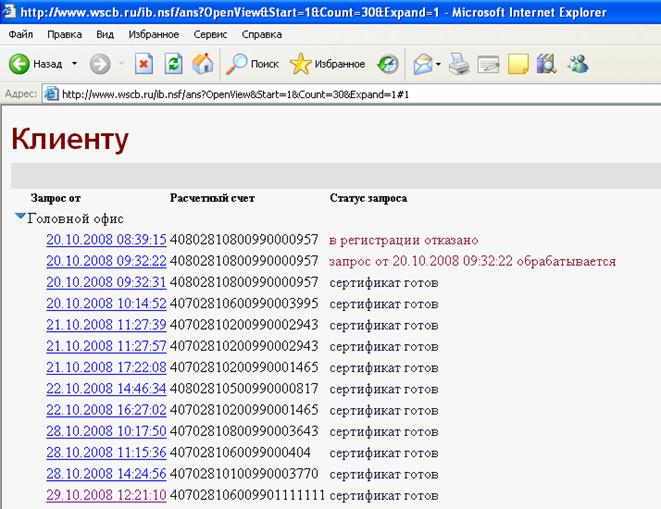Viewport: 661px width, 509px height.
Task: Collapse the Головной офис group
Action: [x=20, y=217]
